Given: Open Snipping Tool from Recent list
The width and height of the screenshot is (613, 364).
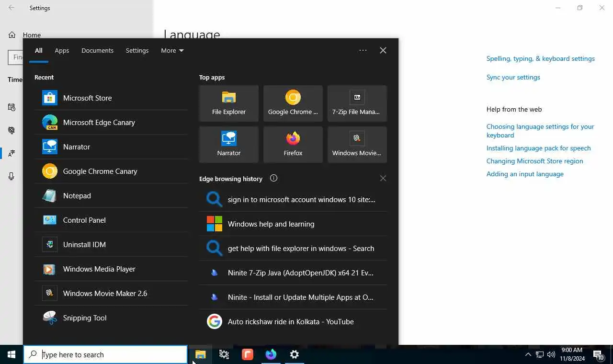Looking at the screenshot, I should (111, 318).
